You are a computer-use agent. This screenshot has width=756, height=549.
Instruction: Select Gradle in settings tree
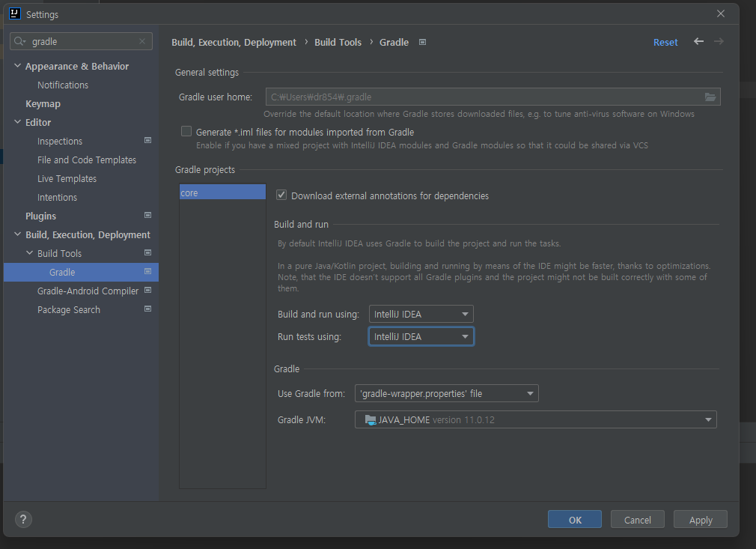pos(81,272)
